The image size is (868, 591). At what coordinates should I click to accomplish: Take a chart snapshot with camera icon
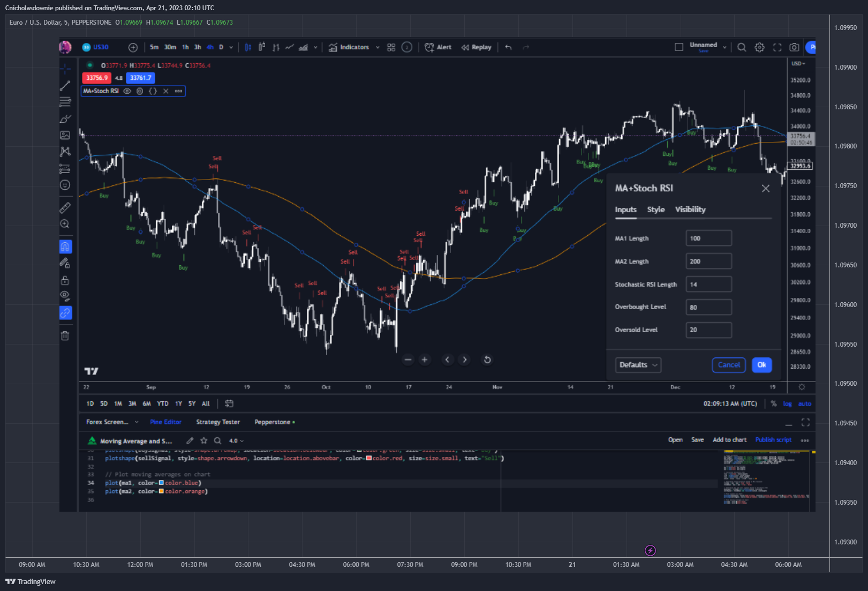tap(794, 47)
